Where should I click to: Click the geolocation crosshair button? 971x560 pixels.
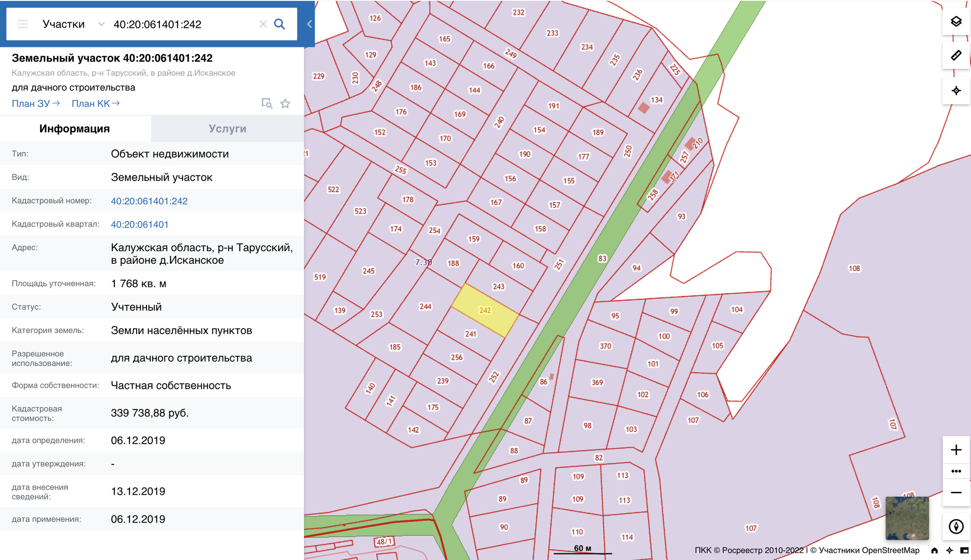955,91
